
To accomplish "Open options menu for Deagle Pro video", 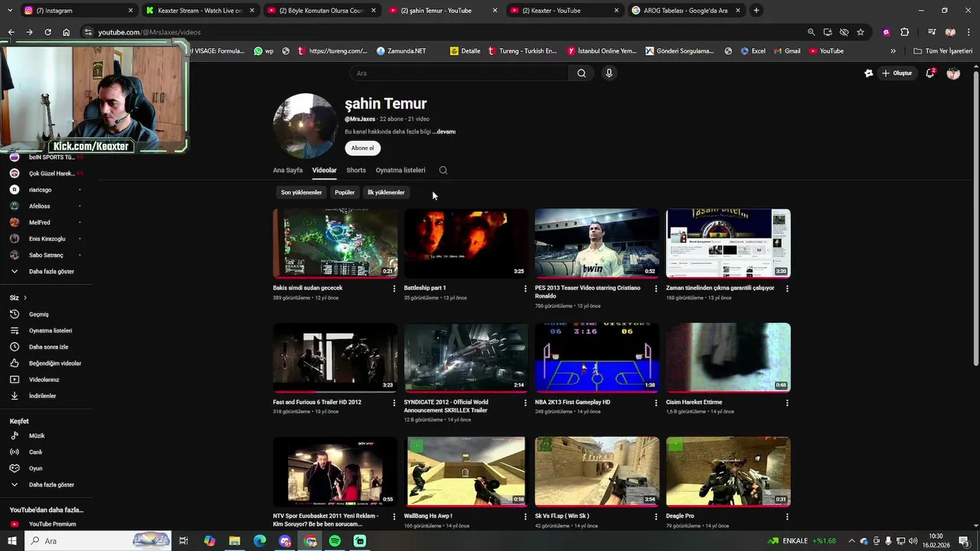I will click(x=787, y=517).
